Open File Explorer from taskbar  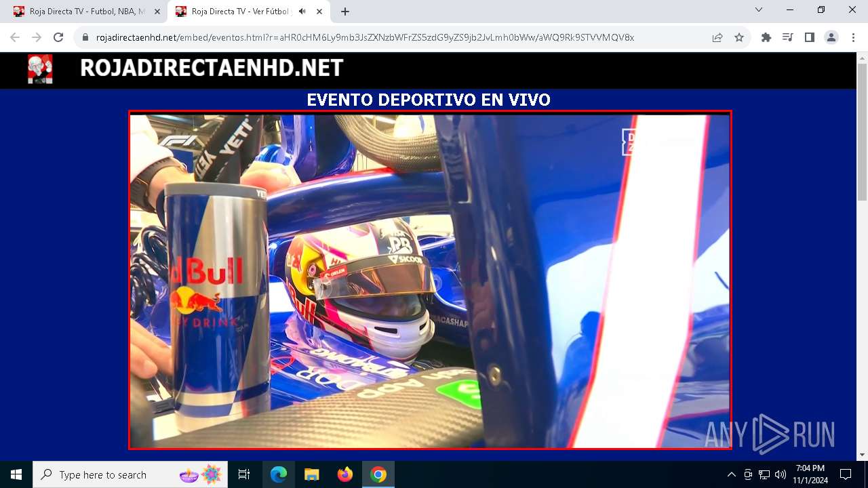click(x=311, y=474)
